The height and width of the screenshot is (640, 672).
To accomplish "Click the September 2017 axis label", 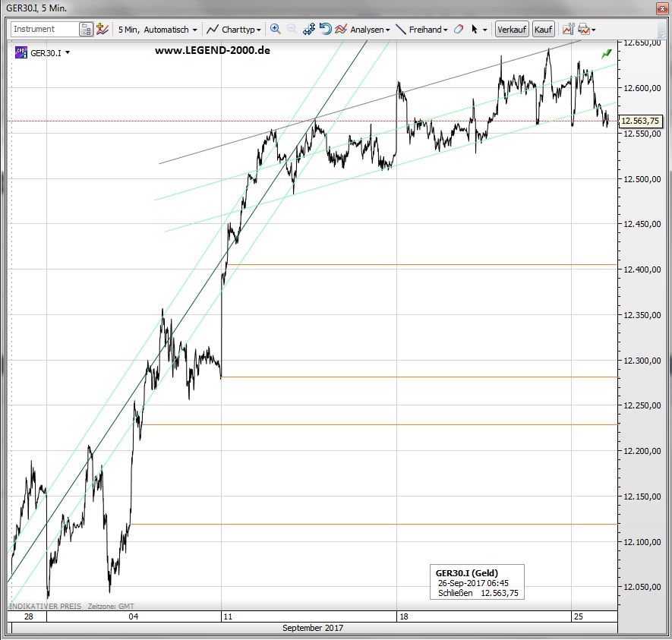I will pos(313,628).
